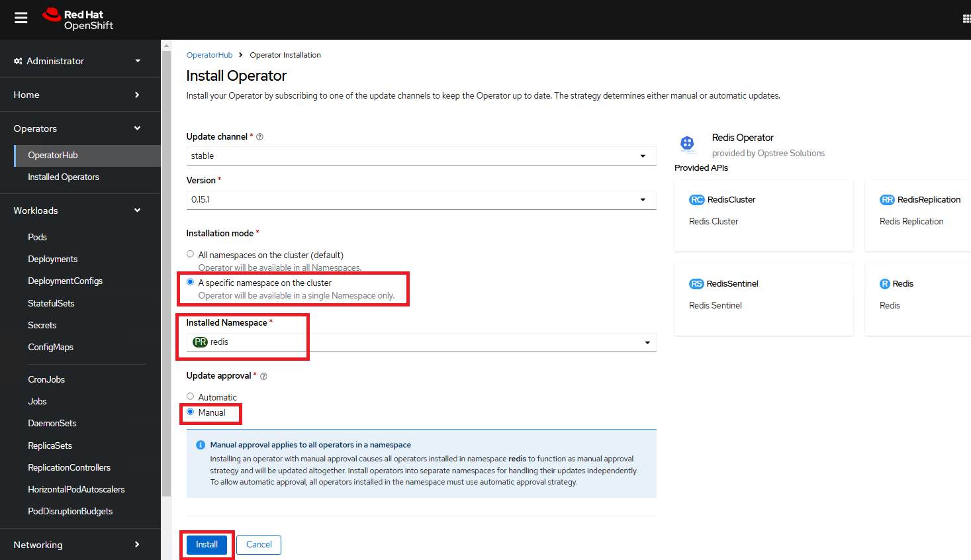Click the Update approval help icon
The image size is (971, 560).
263,376
